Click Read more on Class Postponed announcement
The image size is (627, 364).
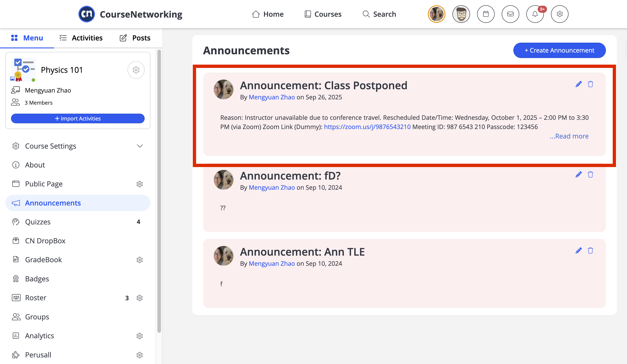569,136
